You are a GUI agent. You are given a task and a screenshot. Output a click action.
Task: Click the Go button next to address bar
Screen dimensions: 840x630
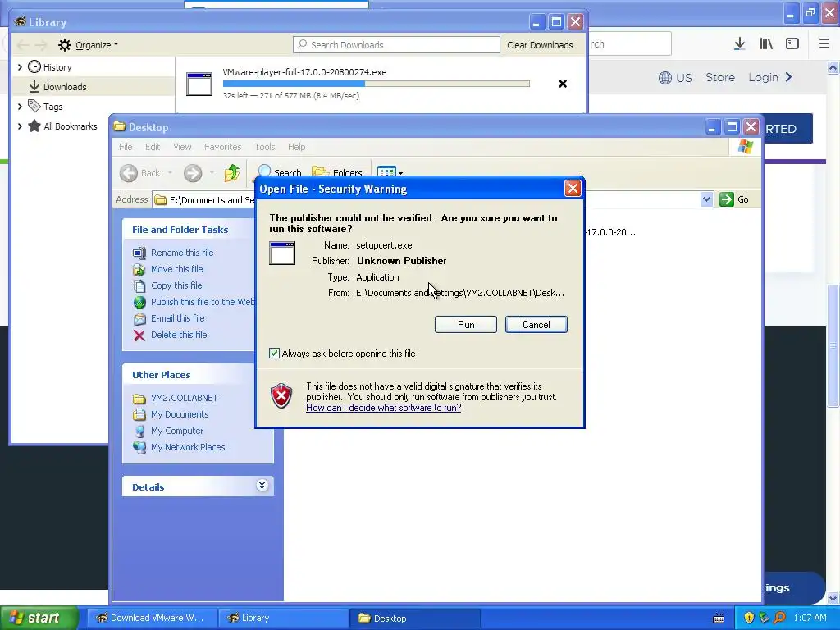734,199
